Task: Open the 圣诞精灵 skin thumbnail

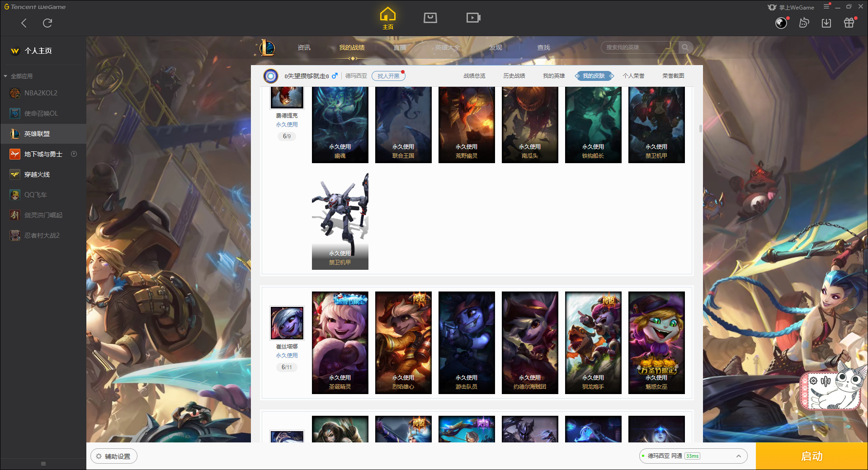Action: 340,343
